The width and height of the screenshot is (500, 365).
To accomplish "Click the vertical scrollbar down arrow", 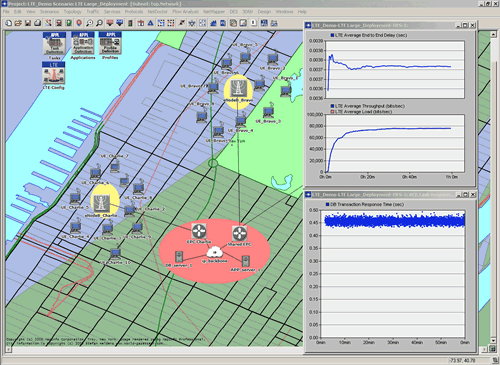I will tap(493, 341).
